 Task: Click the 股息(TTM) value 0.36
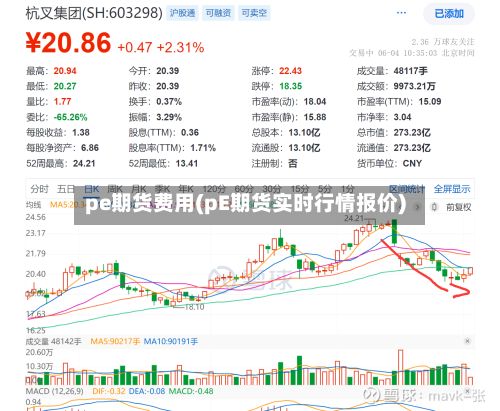point(190,132)
